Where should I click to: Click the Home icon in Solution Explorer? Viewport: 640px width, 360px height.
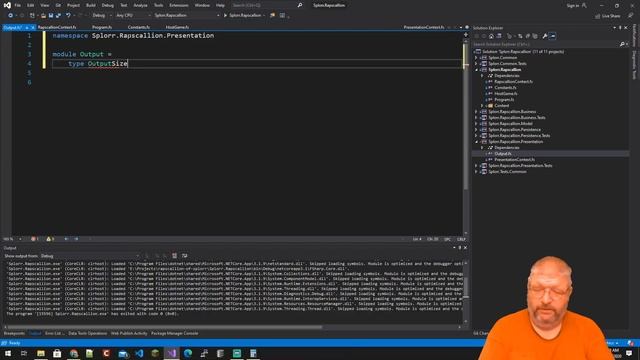[491, 36]
